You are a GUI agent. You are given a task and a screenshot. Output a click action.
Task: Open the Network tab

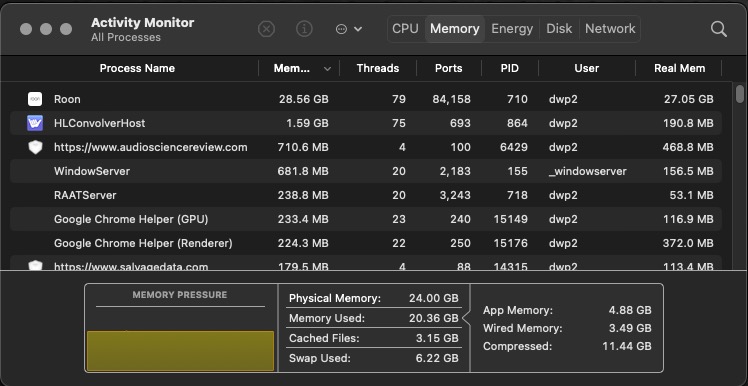click(610, 29)
